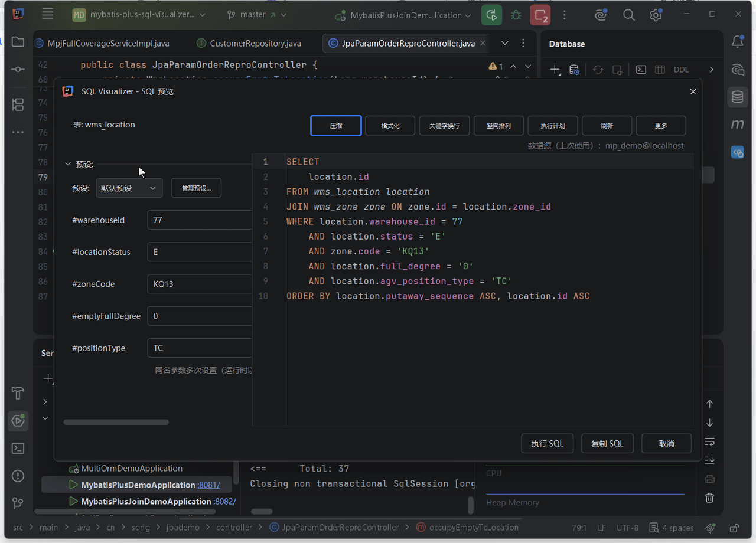Open the Project tool window folder icon
756x543 pixels.
tap(18, 42)
